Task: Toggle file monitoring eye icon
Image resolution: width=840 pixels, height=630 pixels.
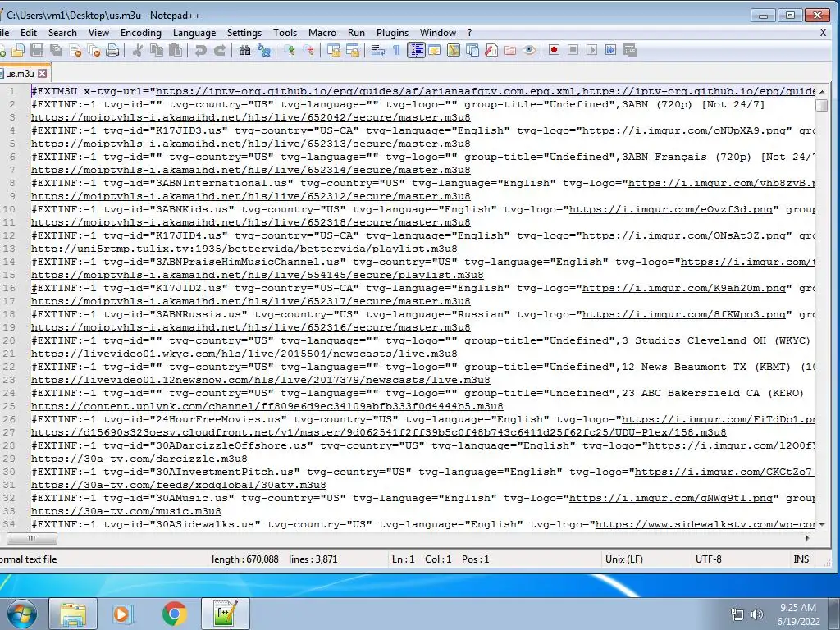Action: (x=529, y=50)
